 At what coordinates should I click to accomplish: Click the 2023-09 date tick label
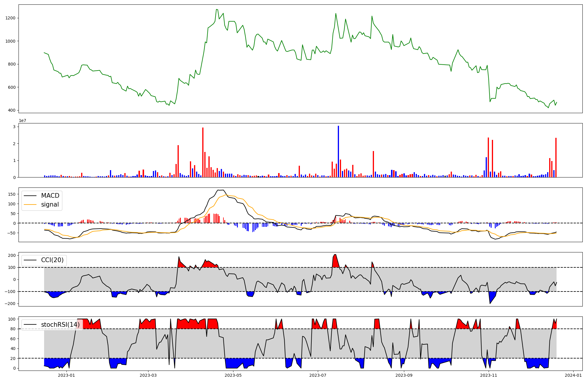[x=404, y=375]
